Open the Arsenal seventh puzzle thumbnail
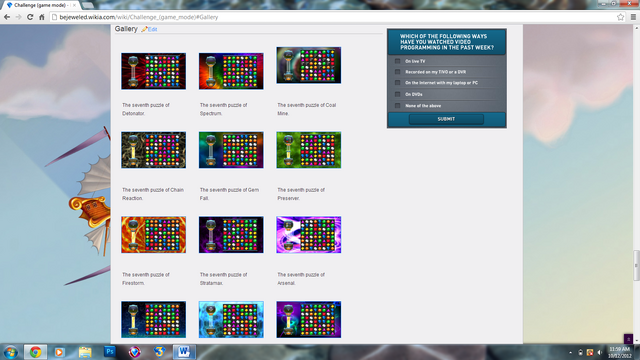Screen dimensions: 640x360 coord(309,235)
